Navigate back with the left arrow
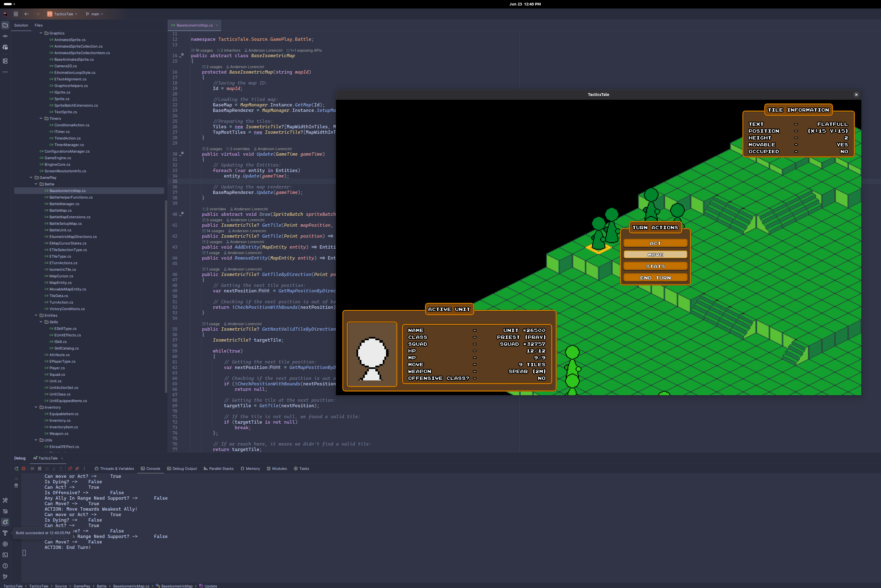 (27, 14)
